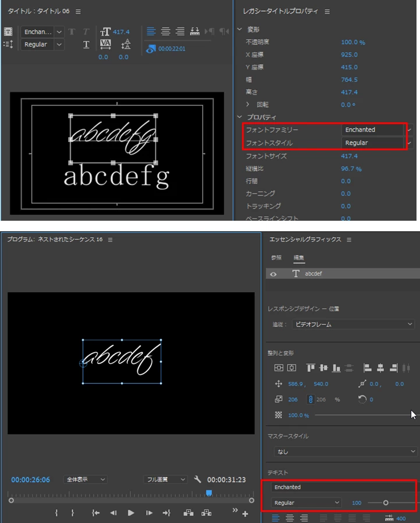The width and height of the screenshot is (420, 523).
Task: Open program monitor settings wrench
Action: coord(198,479)
